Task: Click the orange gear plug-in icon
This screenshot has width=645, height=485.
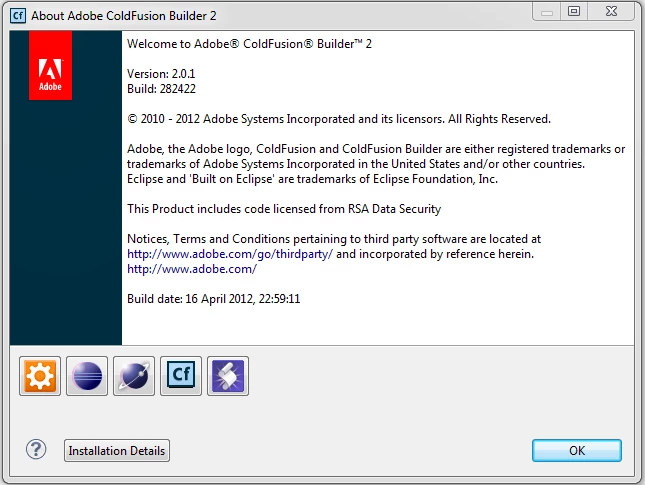Action: point(40,376)
